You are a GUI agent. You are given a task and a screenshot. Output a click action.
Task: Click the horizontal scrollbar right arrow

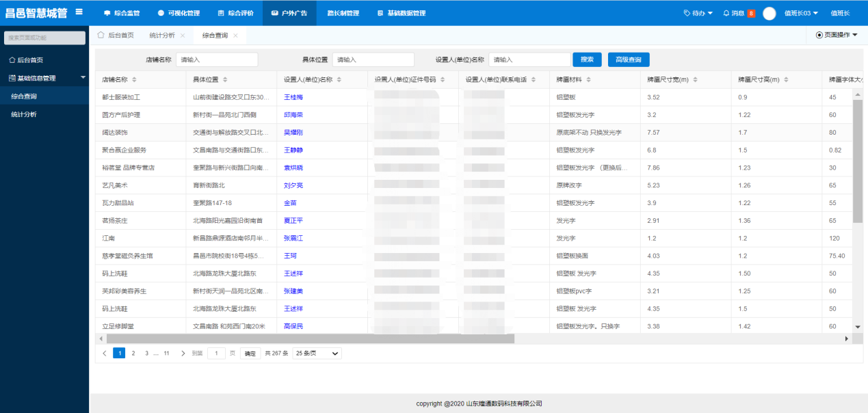tap(847, 338)
